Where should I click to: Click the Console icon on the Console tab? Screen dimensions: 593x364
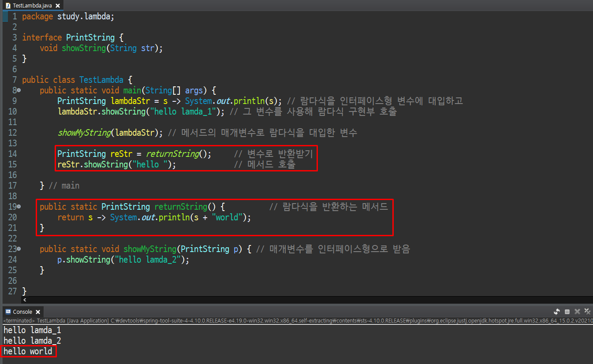point(8,312)
